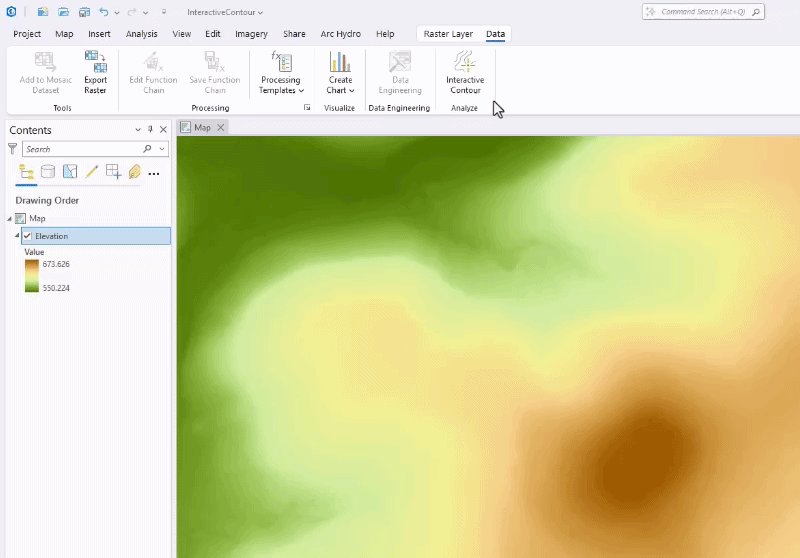This screenshot has height=558, width=800.
Task: Select List By Selection icon
Action: coord(70,172)
